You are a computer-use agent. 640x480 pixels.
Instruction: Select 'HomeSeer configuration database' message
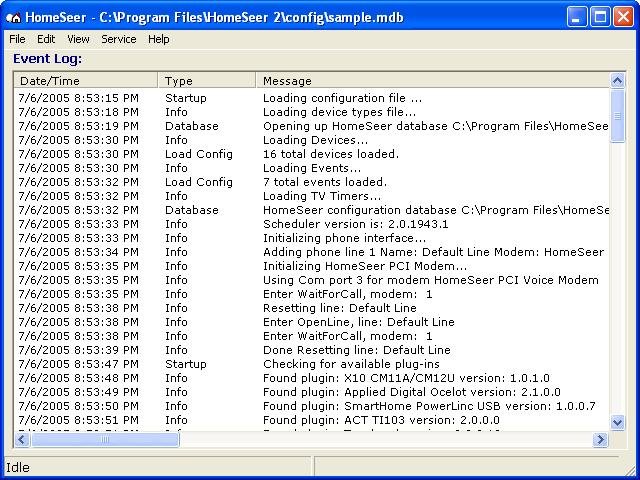(x=436, y=210)
